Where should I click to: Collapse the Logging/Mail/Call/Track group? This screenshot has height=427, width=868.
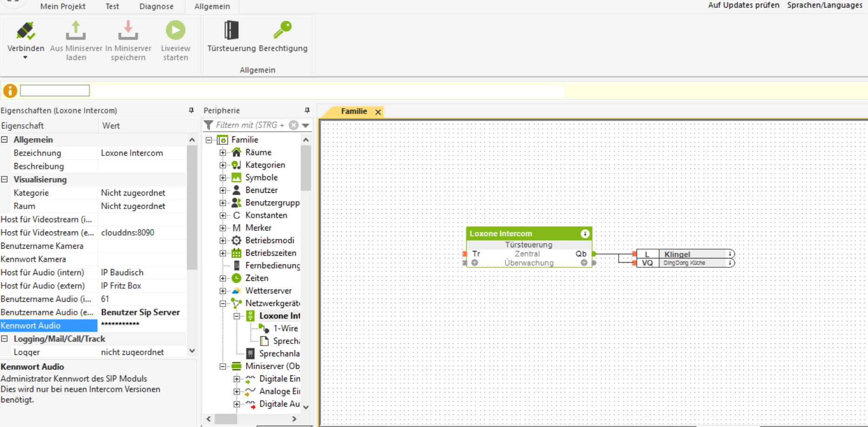(4, 339)
